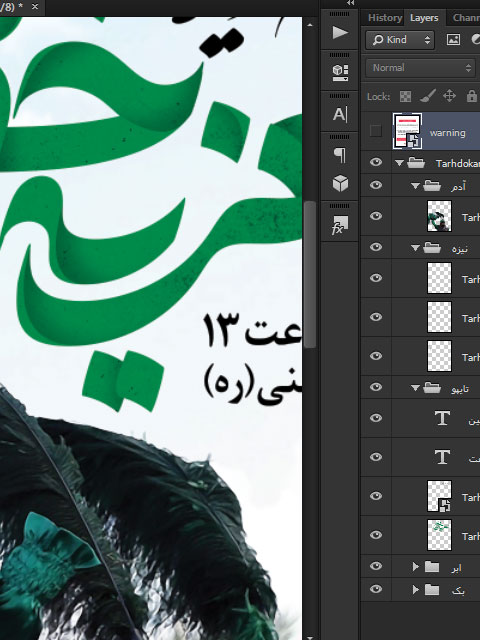The height and width of the screenshot is (640, 480).
Task: Select the T icon of the first text layer under تایپو
Action: tap(442, 418)
